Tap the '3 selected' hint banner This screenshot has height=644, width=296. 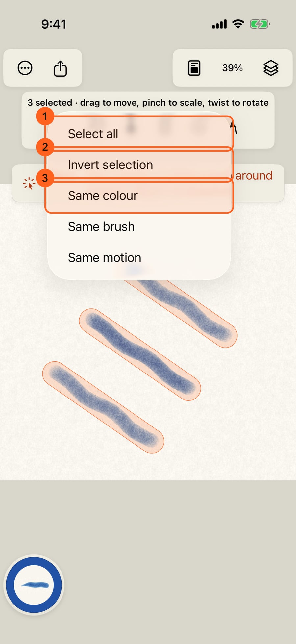(148, 103)
